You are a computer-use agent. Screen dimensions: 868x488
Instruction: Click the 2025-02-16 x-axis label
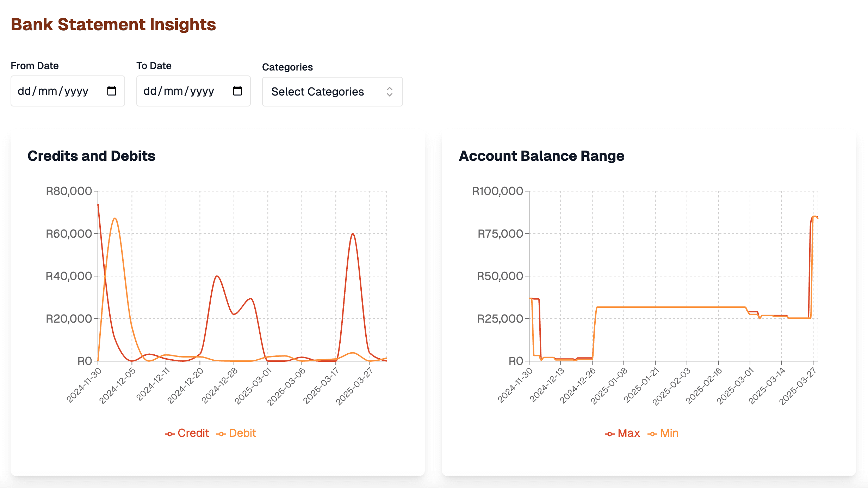coord(704,385)
